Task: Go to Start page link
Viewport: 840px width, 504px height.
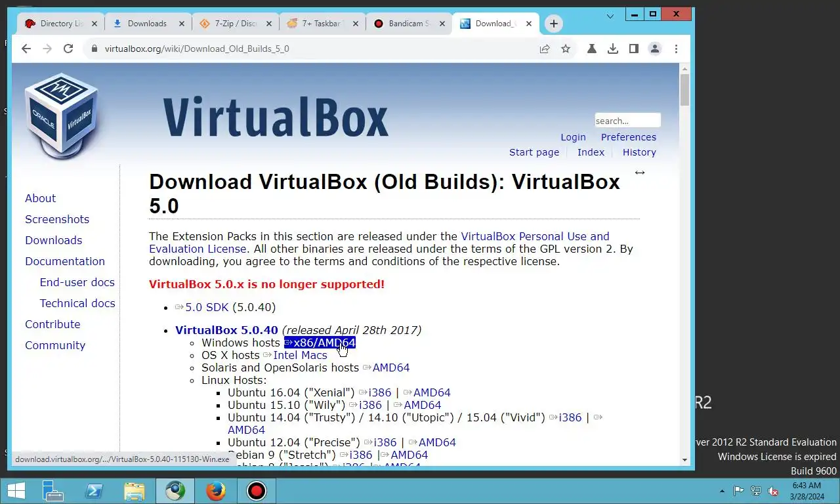Action: 534,152
